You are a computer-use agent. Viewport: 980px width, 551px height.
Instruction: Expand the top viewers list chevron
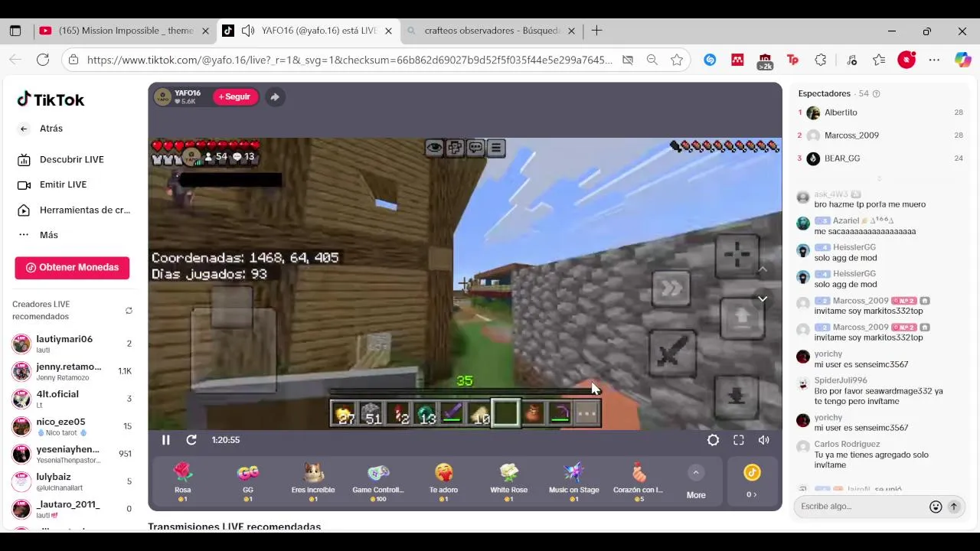coord(879,178)
